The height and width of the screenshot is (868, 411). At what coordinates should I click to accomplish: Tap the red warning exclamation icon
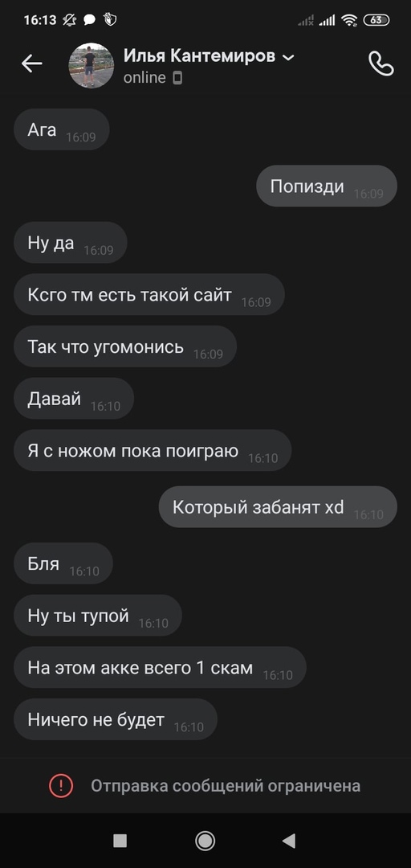pyautogui.click(x=61, y=785)
